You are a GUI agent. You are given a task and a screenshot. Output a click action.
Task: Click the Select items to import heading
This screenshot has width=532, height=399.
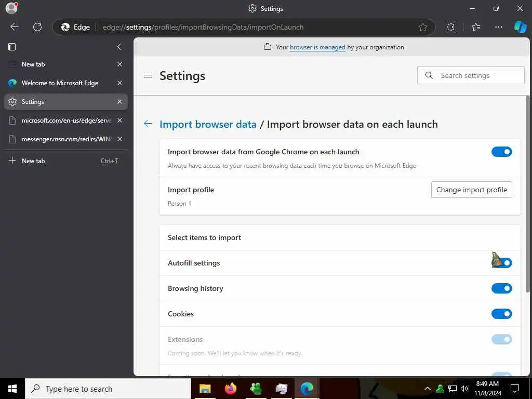(204, 237)
